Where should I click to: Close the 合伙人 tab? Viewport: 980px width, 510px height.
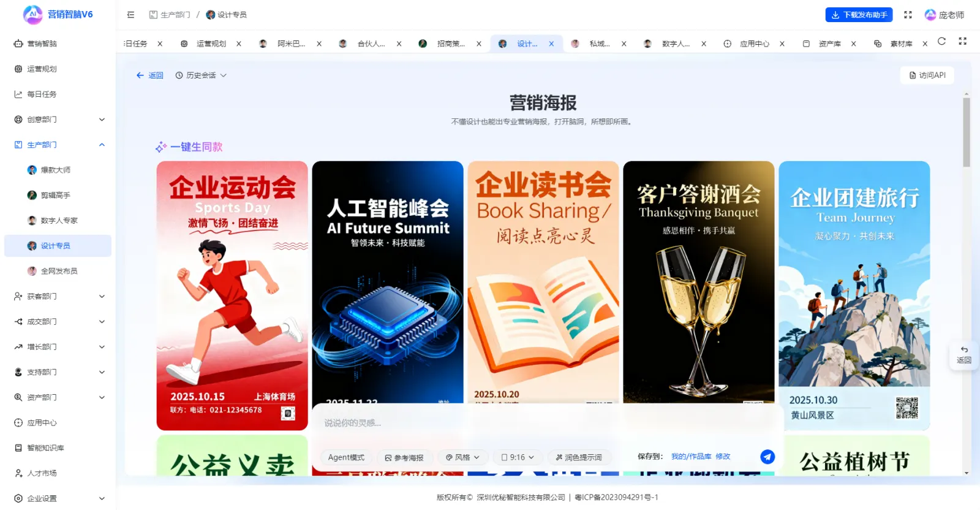click(399, 44)
